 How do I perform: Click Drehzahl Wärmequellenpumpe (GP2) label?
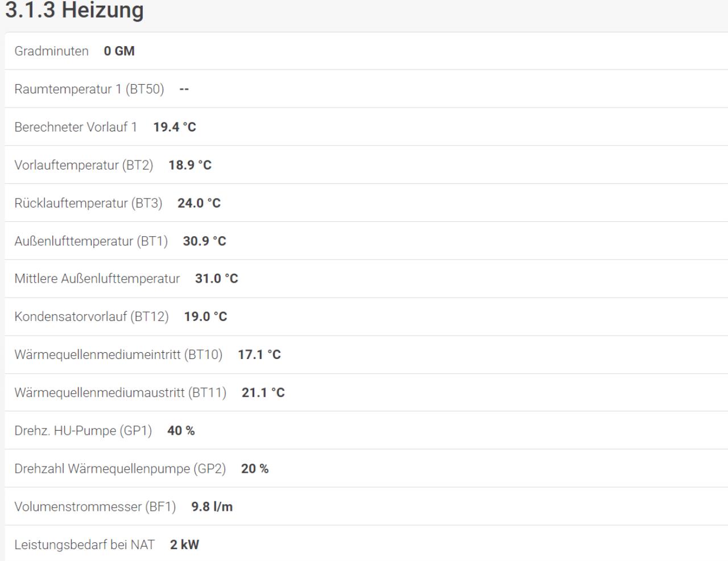(120, 469)
